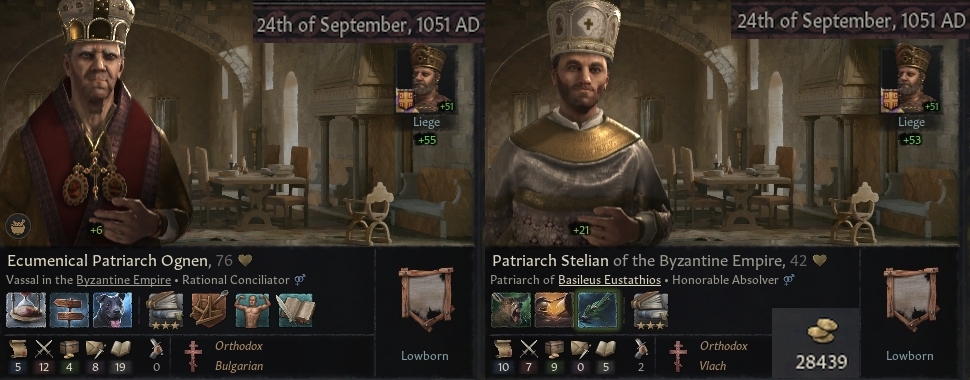Open Ognen's three-star book education trait
The width and height of the screenshot is (970, 380).
165,310
